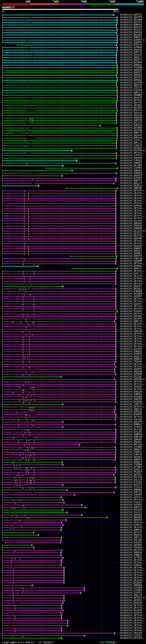Viewport: 146px width, 644px height.
Task: Open hit label UniRef100_B8BT41
Action: pos(131,181)
